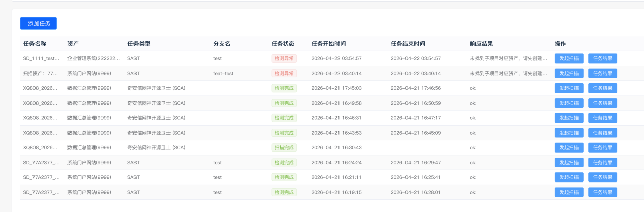This screenshot has height=212, width=644.
Task: Click ok response for task started 17:45:03
Action: coord(472,88)
